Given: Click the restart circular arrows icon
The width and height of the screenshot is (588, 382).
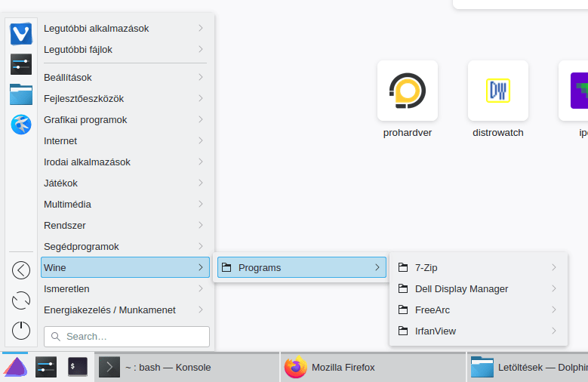Looking at the screenshot, I should click(21, 300).
